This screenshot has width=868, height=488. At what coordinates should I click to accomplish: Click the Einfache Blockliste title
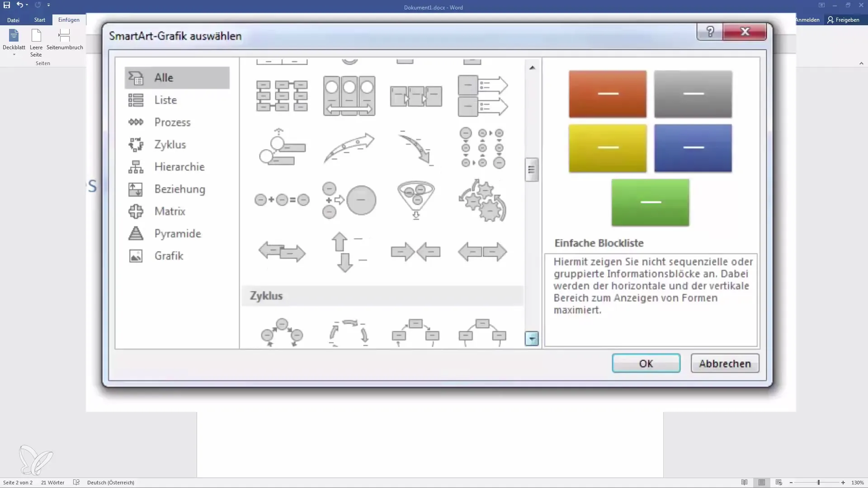tap(599, 243)
